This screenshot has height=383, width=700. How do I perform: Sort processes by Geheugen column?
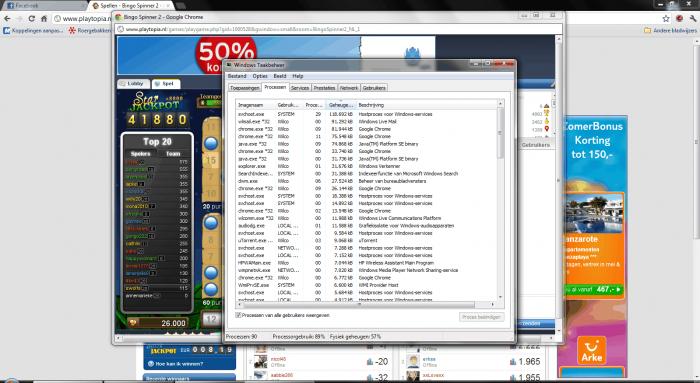tap(341, 105)
